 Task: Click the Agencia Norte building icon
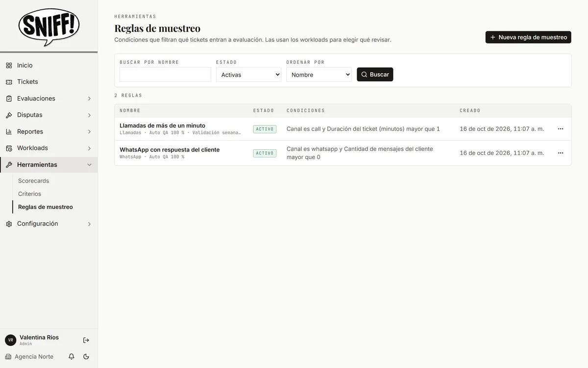point(8,357)
